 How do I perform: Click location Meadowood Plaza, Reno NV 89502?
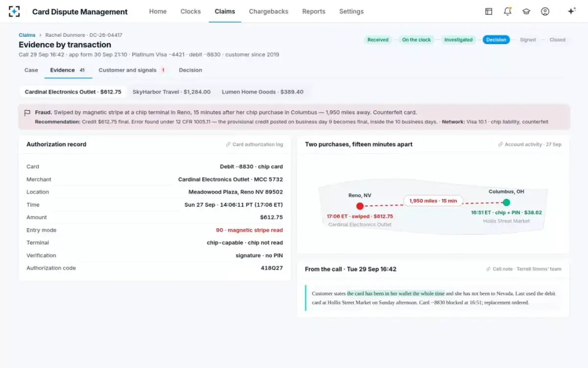coord(236,192)
